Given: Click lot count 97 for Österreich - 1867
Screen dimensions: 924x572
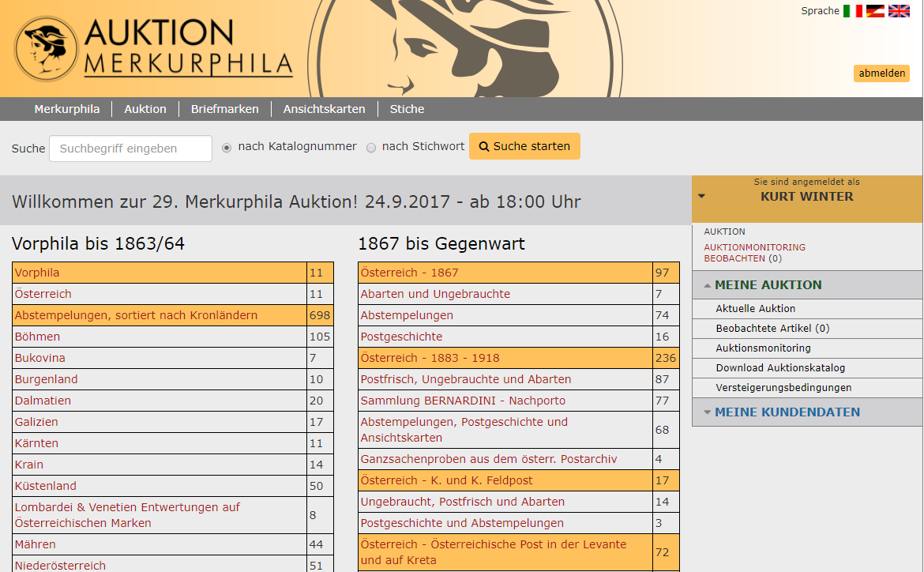Looking at the screenshot, I should pyautogui.click(x=663, y=273).
